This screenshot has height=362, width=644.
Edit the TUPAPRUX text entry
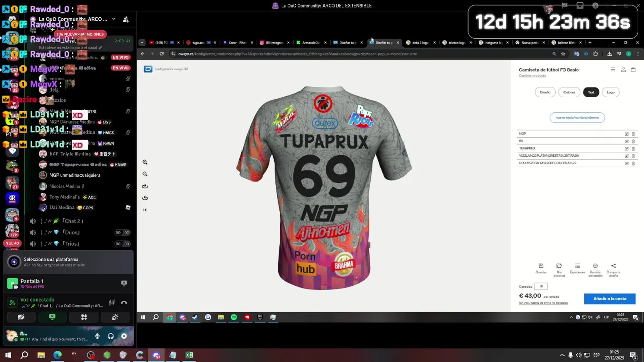coord(627,149)
